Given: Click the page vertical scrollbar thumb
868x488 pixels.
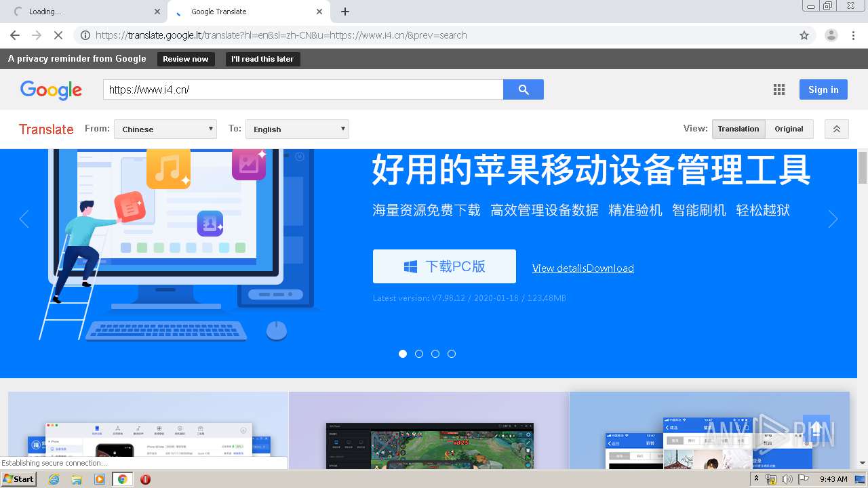Looking at the screenshot, I should 863,168.
